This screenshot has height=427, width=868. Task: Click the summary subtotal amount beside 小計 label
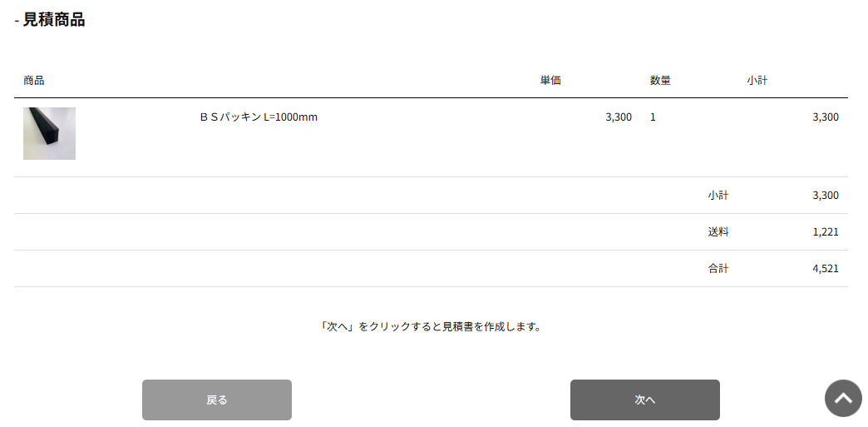click(x=825, y=196)
